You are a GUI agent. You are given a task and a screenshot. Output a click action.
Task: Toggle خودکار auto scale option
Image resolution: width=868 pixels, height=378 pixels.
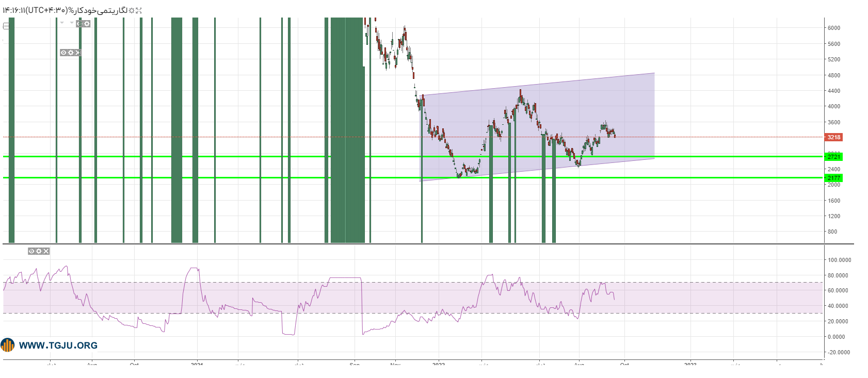(x=85, y=10)
